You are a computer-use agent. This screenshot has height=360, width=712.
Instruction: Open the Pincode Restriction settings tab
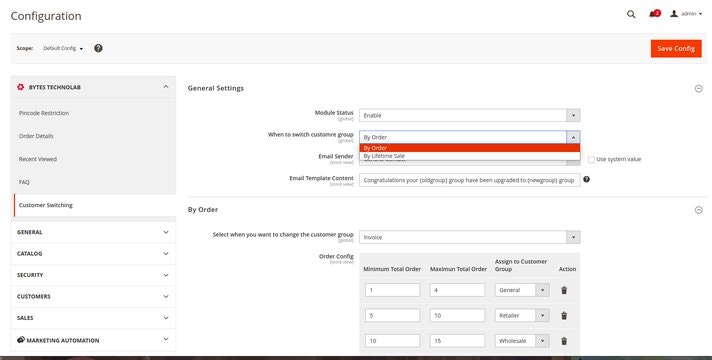click(x=44, y=113)
